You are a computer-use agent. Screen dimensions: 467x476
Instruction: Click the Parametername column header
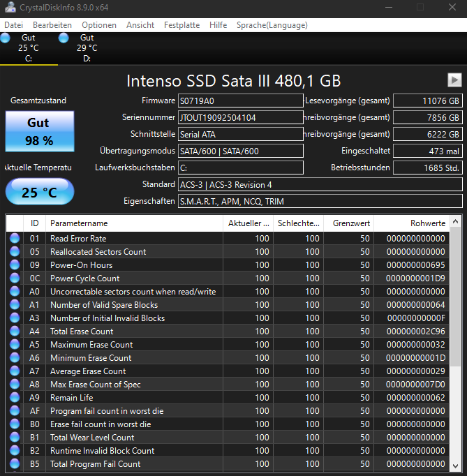pyautogui.click(x=134, y=223)
